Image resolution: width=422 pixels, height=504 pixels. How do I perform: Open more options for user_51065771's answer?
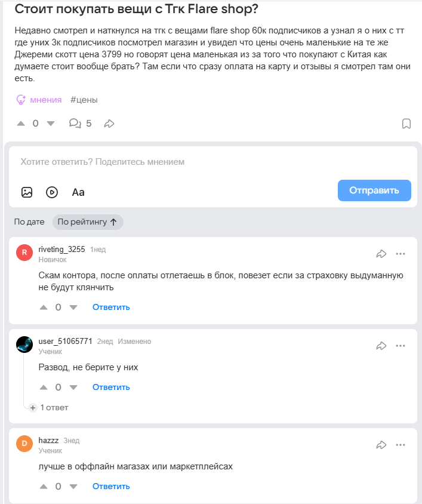[401, 346]
